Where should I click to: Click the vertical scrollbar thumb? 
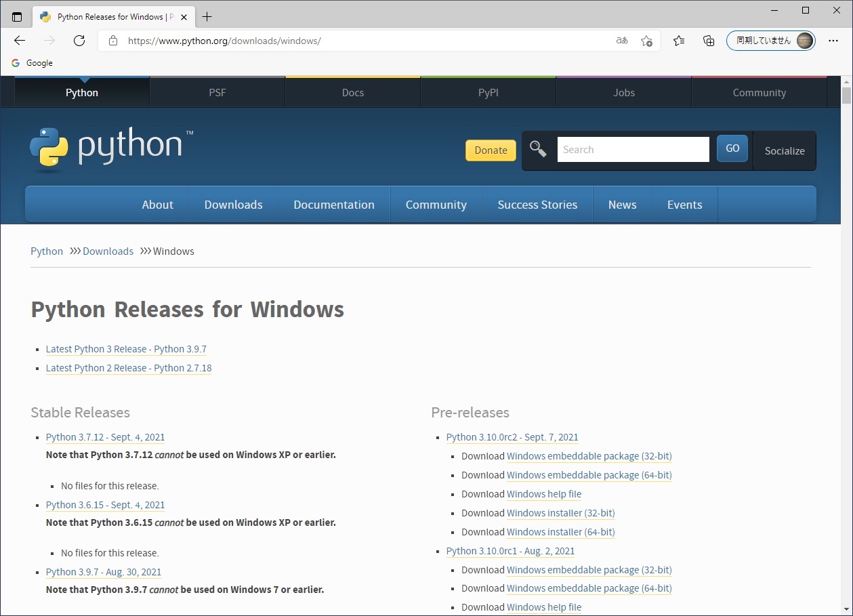(x=846, y=95)
